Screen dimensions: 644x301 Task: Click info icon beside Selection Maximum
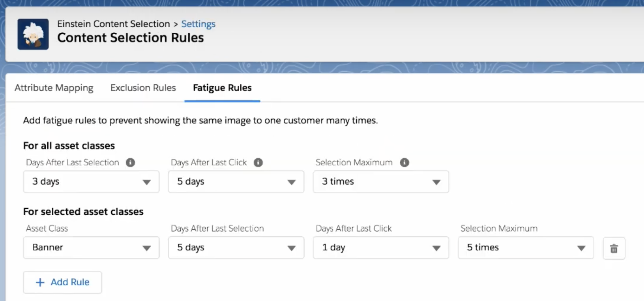[x=404, y=162]
